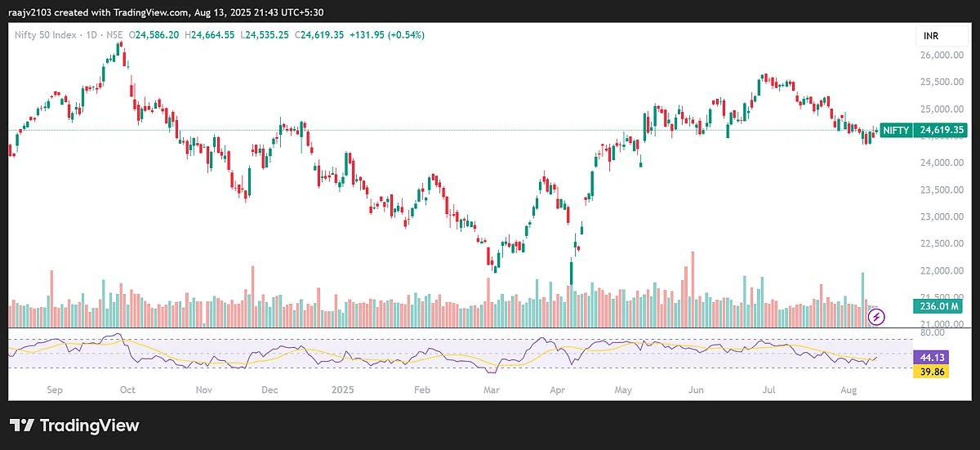Click the 23,000.00 price axis label
The width and height of the screenshot is (980, 450).
[942, 217]
